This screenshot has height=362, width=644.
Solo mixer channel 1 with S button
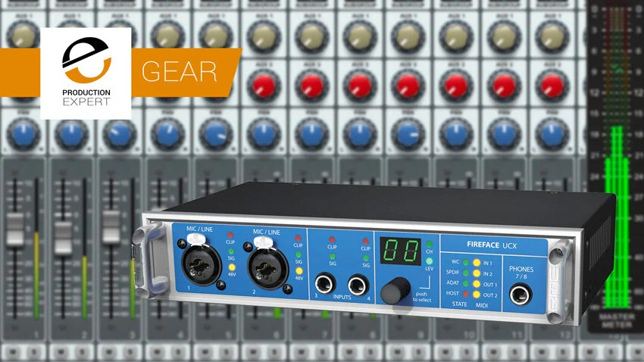point(34,351)
